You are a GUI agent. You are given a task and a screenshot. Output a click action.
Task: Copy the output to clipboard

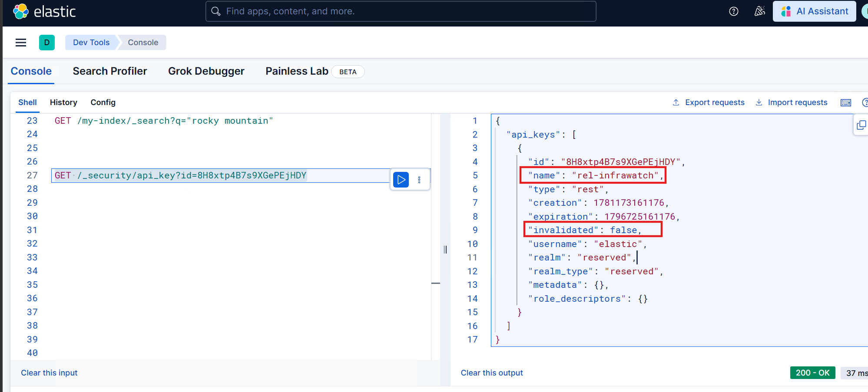[861, 125]
